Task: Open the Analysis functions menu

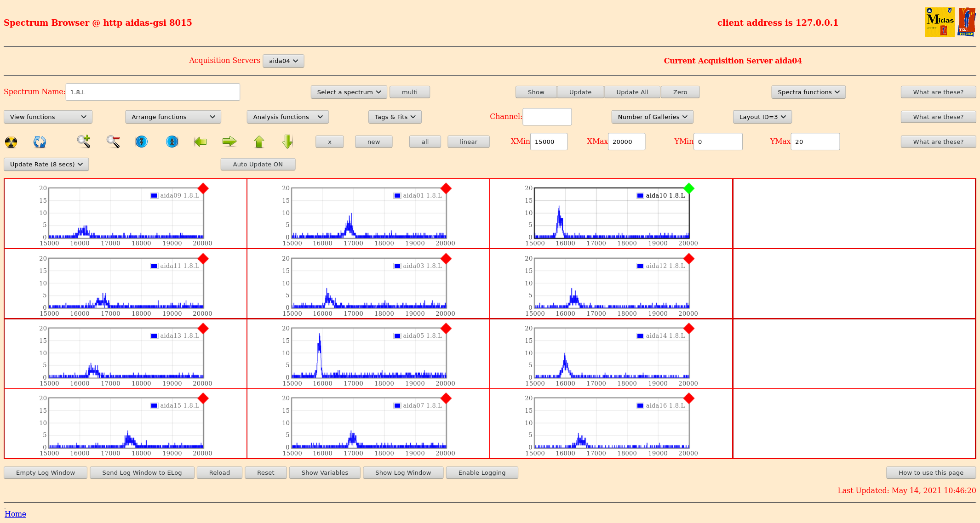Action: tap(287, 117)
